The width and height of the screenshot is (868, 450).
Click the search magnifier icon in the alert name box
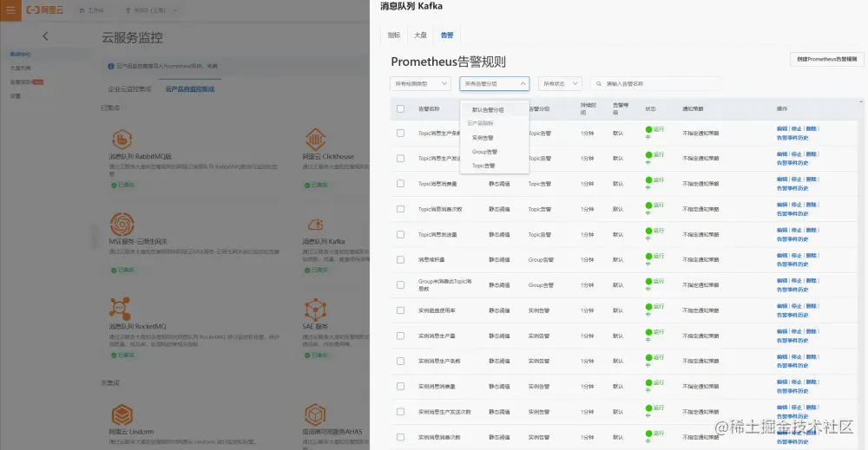pos(598,84)
